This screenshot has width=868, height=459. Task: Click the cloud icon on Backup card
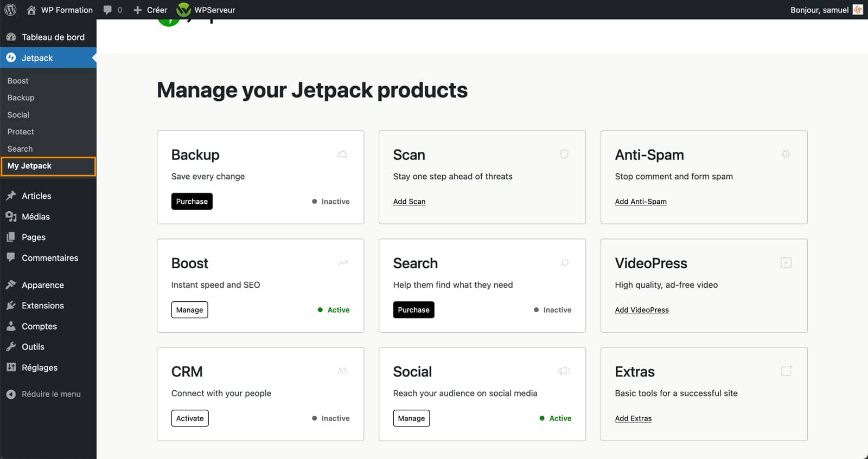pos(342,154)
